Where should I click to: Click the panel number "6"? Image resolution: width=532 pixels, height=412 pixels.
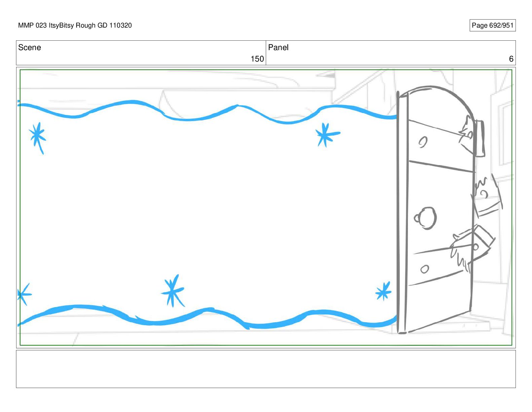pos(511,59)
